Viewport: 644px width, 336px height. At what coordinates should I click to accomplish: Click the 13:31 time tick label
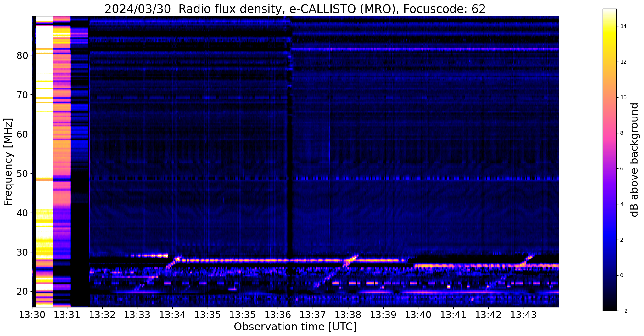pyautogui.click(x=67, y=315)
